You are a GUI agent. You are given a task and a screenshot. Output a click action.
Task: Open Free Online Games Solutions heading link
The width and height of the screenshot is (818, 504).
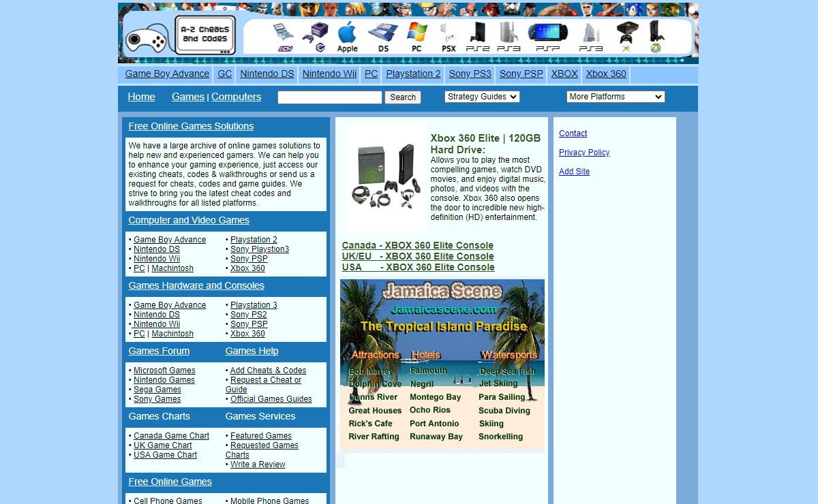[191, 126]
